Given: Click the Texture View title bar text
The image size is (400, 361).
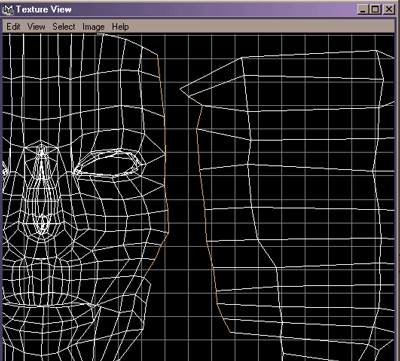Looking at the screenshot, I should [x=44, y=9].
